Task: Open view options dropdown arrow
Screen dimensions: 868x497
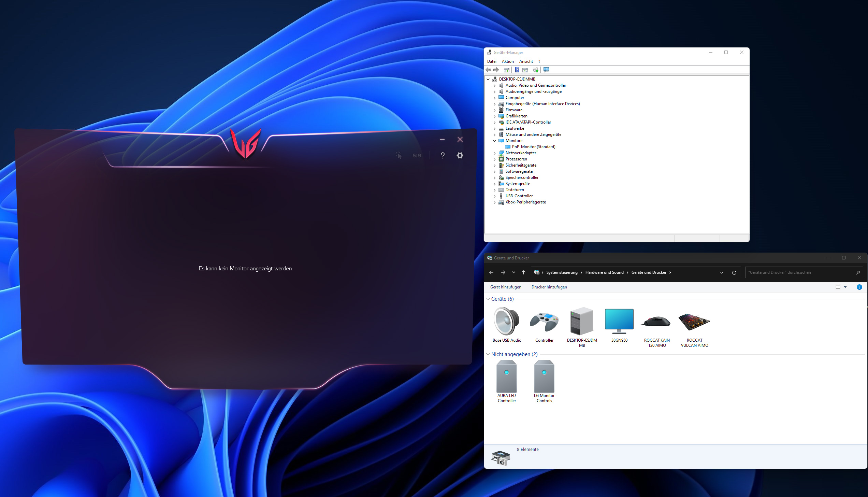Action: point(845,287)
